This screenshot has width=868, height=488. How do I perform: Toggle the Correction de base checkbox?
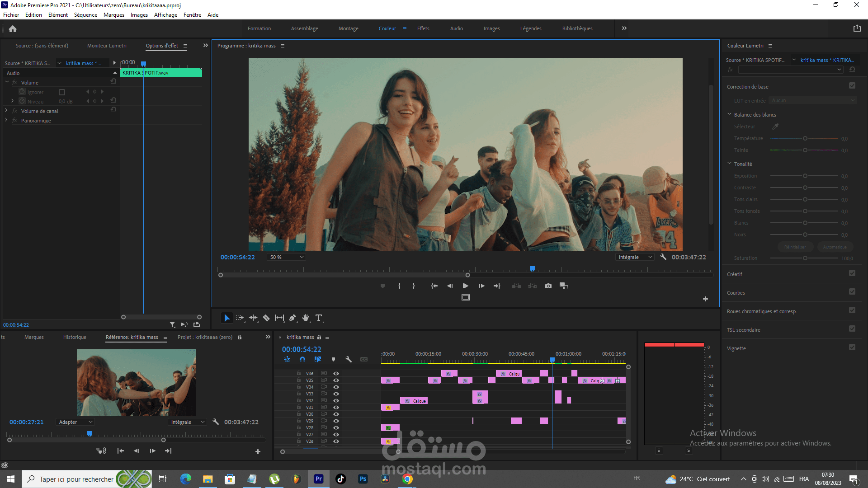click(852, 86)
